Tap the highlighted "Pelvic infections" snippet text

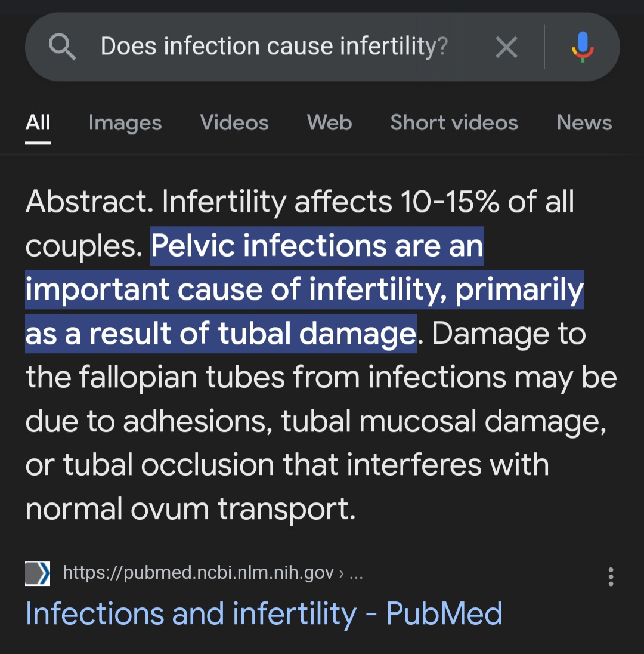(x=316, y=246)
